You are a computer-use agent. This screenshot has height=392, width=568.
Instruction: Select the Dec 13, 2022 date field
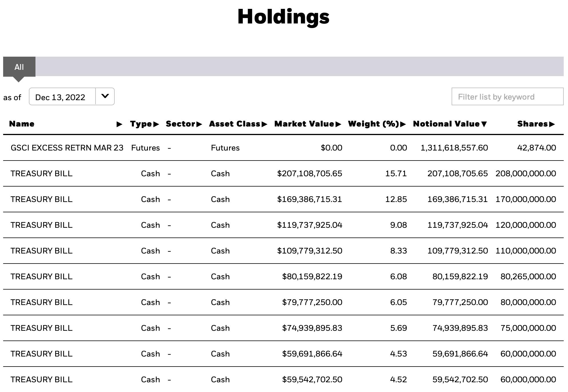click(62, 97)
